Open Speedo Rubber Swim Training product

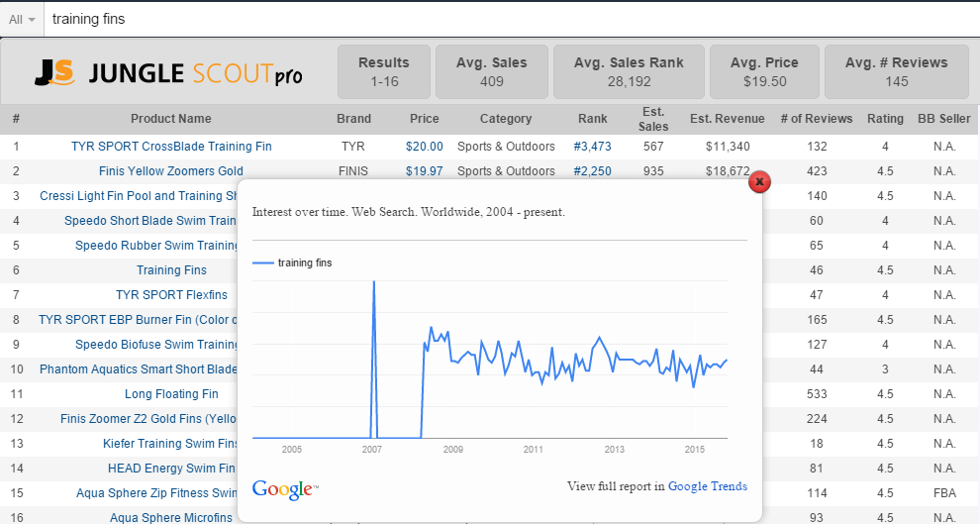point(156,245)
